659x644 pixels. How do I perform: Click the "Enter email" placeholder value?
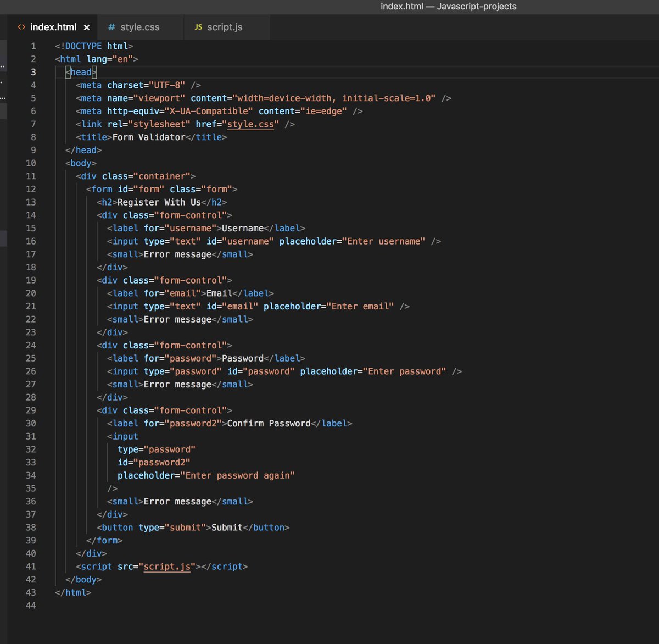pyautogui.click(x=360, y=307)
